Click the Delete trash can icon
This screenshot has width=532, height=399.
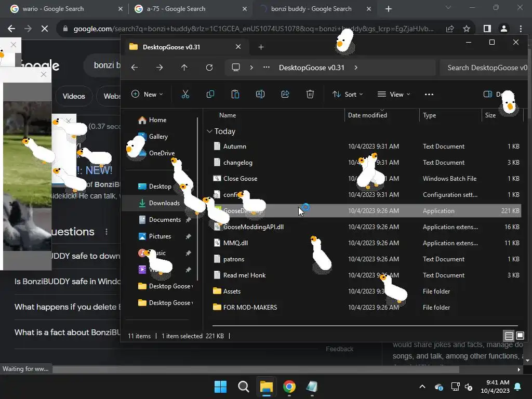310,95
